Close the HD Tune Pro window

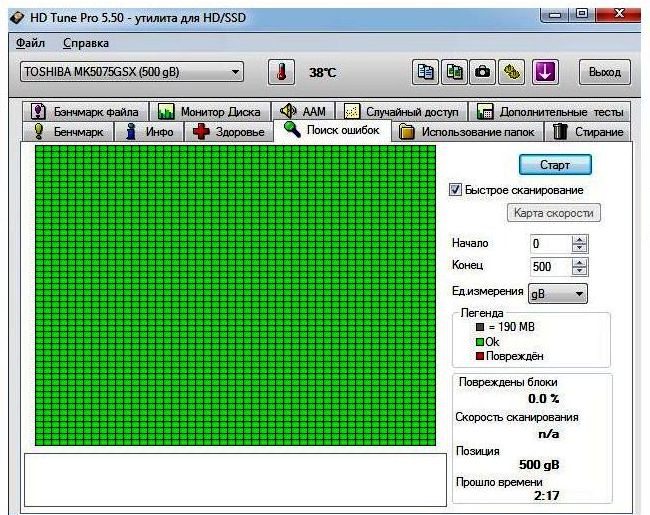coord(618,14)
